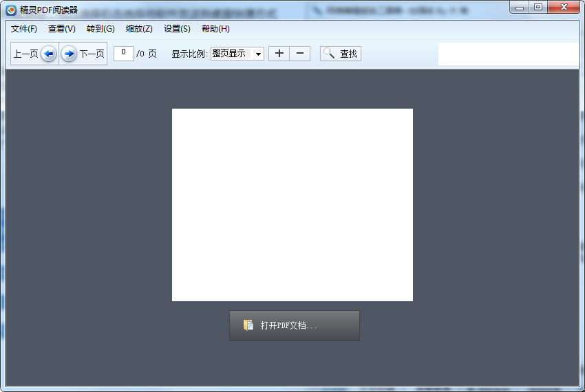The image size is (585, 392).
Task: Open the 缩放(Z) menu
Action: pyautogui.click(x=139, y=29)
